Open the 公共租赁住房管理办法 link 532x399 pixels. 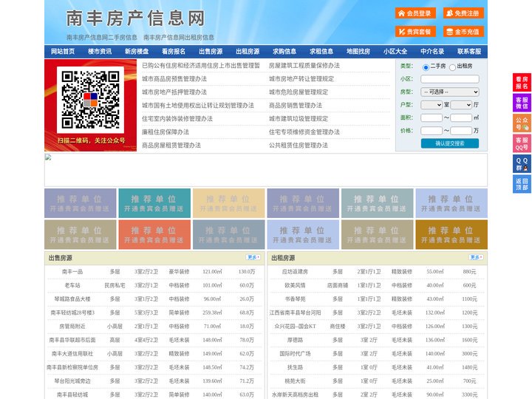(299, 146)
